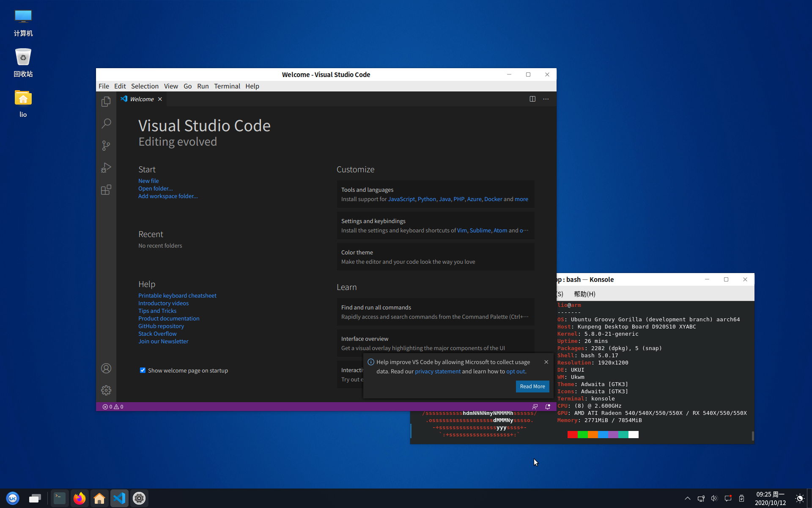Viewport: 812px width, 508px height.
Task: Click the Vim keybindings link
Action: point(462,230)
